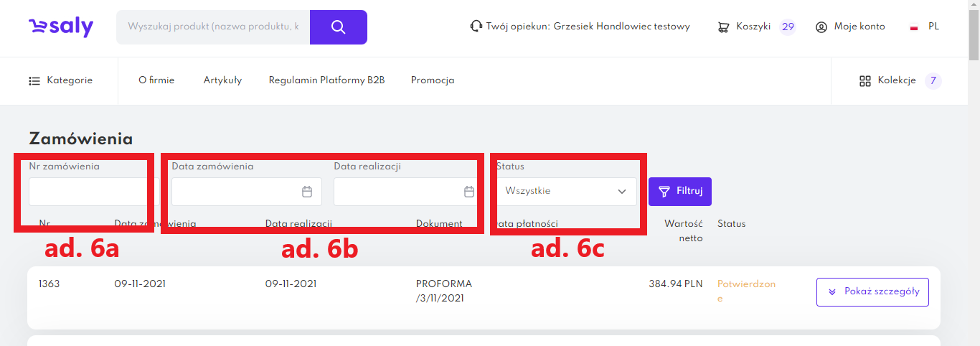
Task: Go to Artykuły menu item
Action: (222, 80)
